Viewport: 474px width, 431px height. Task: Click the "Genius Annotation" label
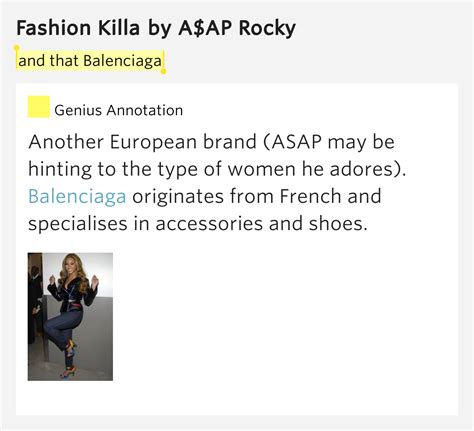(119, 110)
